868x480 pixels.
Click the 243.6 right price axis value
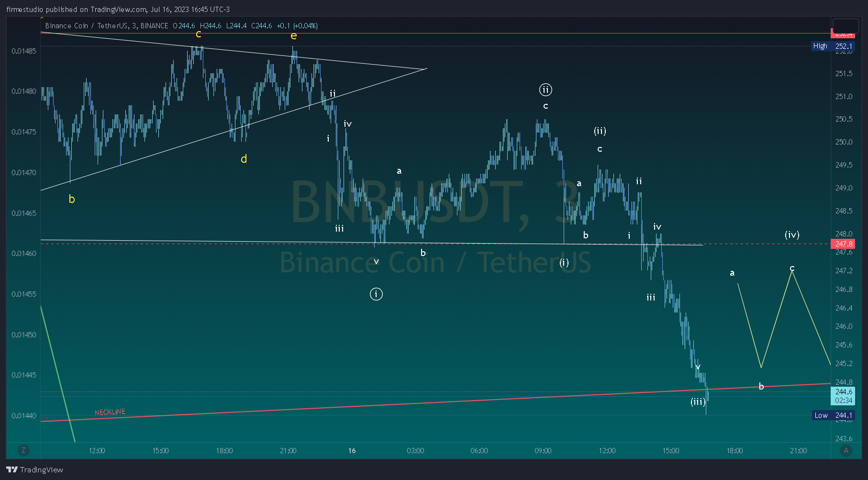pyautogui.click(x=844, y=438)
